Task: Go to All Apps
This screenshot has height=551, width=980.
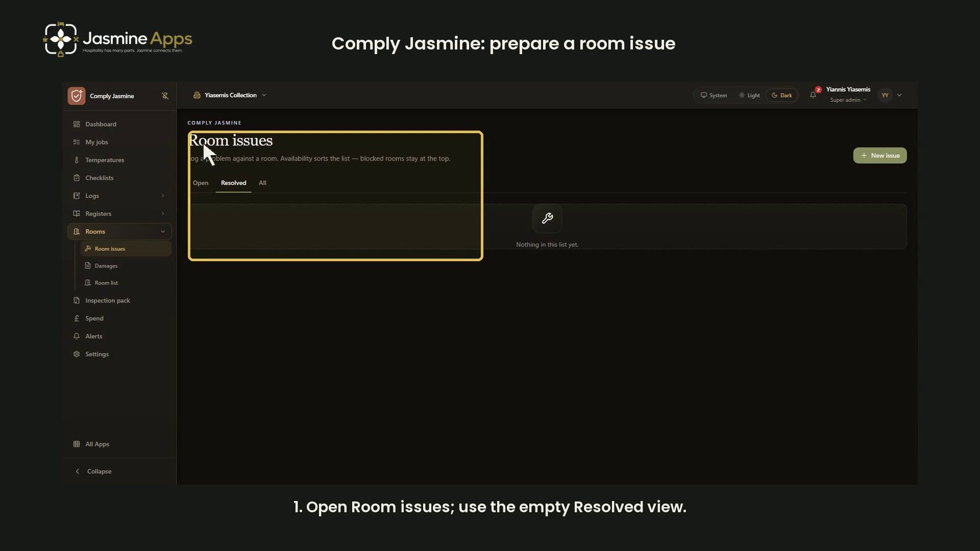Action: click(97, 444)
